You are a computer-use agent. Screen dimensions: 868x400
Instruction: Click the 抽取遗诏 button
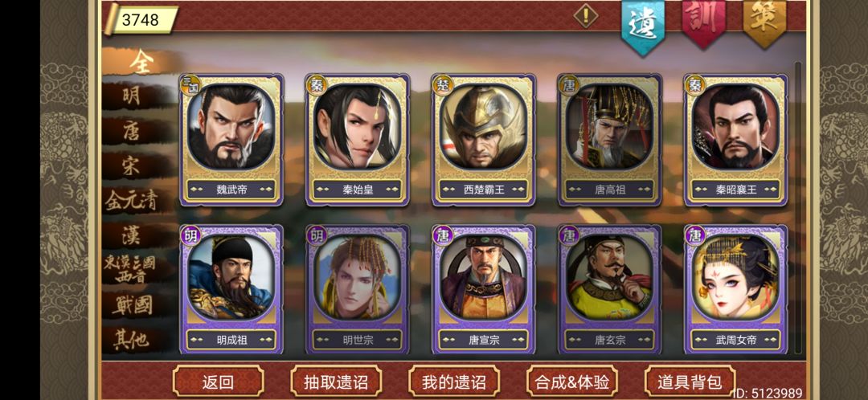pos(336,382)
